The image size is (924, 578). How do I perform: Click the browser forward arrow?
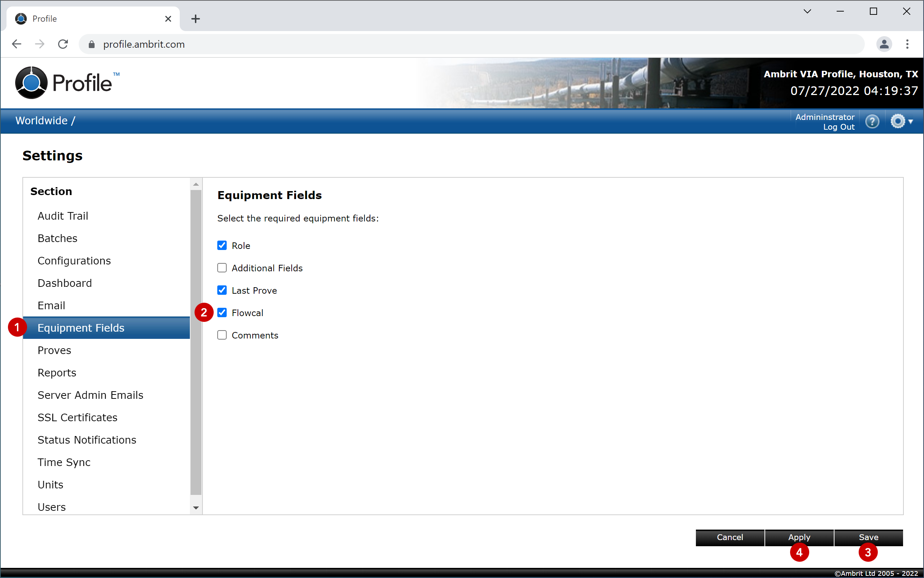tap(39, 44)
